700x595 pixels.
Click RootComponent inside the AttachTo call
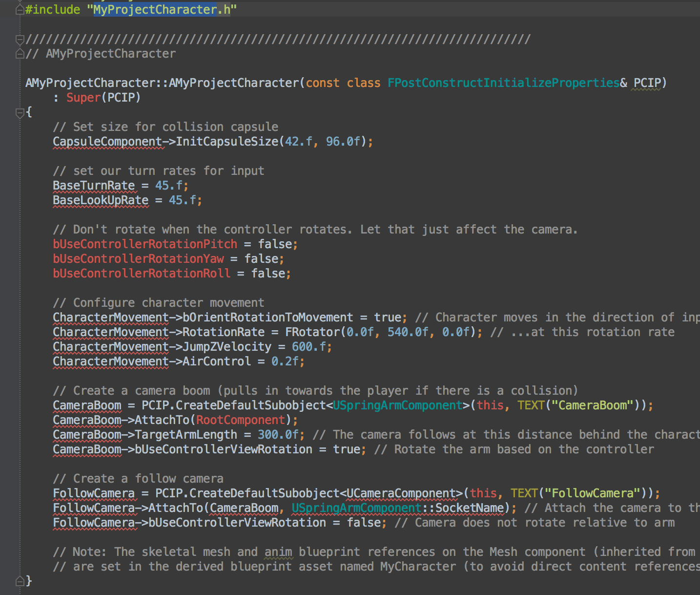[240, 420]
